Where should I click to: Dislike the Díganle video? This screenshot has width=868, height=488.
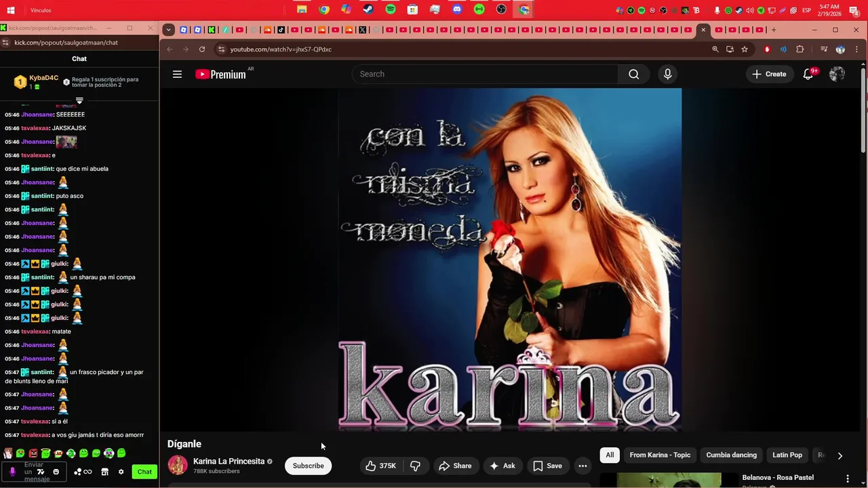pos(415,466)
